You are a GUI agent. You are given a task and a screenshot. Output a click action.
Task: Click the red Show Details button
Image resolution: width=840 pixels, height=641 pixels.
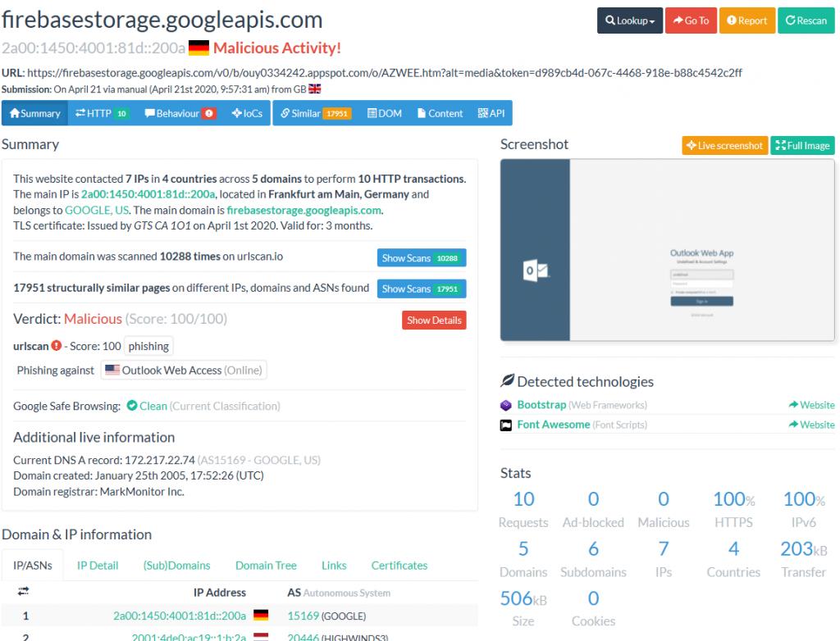pyautogui.click(x=434, y=320)
